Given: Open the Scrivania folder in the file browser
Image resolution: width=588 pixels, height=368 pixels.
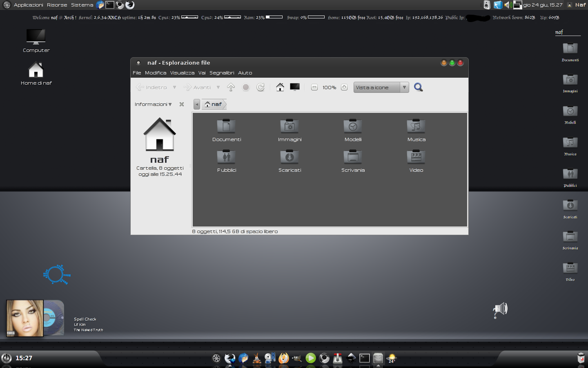Looking at the screenshot, I should coord(353,161).
